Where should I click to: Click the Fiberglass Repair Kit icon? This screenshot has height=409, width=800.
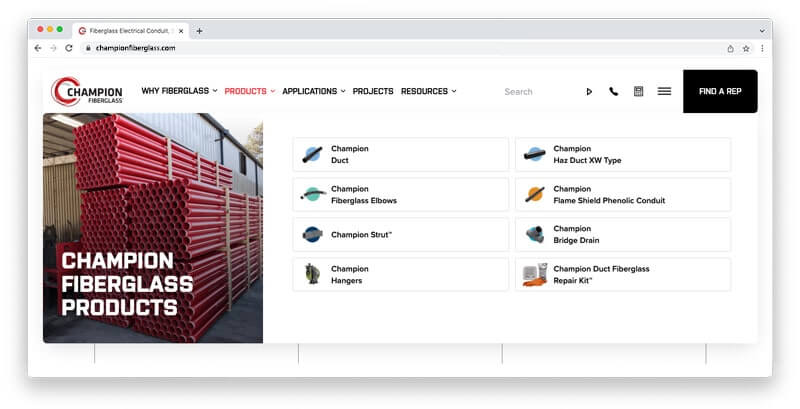(x=535, y=274)
